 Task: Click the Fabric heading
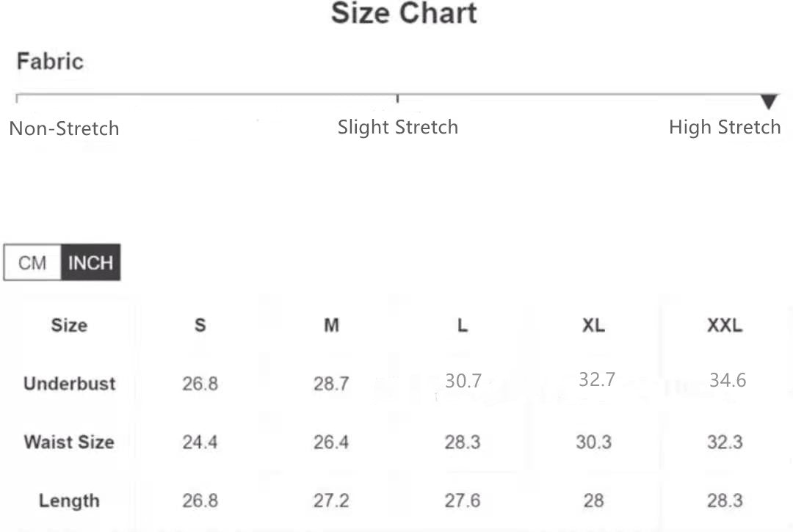(50, 61)
